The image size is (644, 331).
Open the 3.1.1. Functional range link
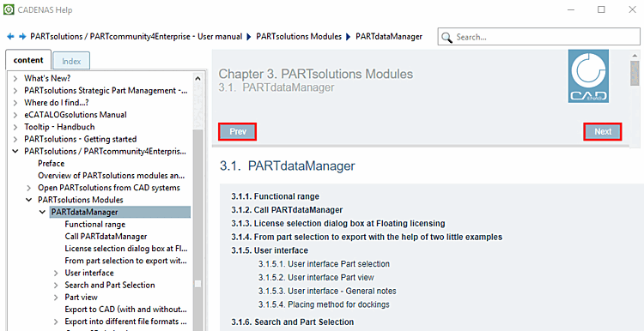275,196
